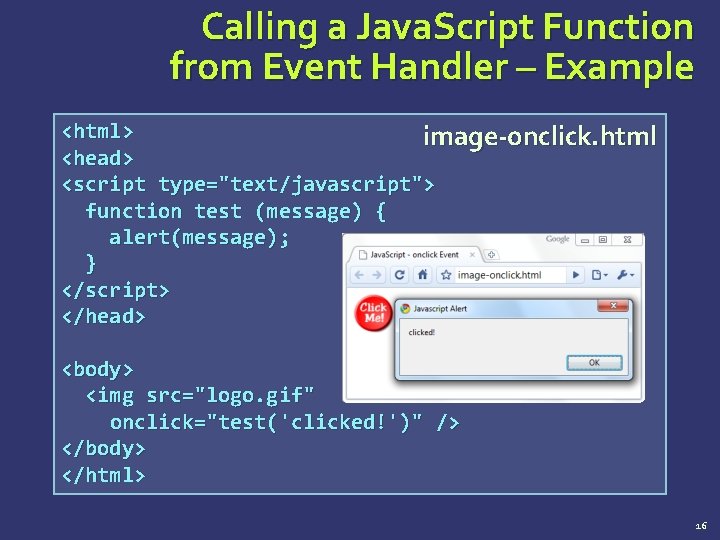Click the opening <body> tag line
The image size is (720, 540).
(x=98, y=370)
